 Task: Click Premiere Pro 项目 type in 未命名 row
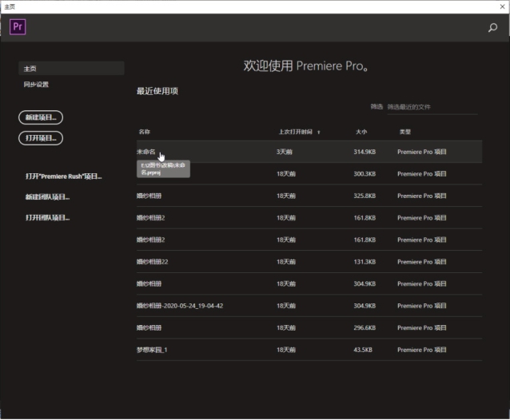coord(421,152)
